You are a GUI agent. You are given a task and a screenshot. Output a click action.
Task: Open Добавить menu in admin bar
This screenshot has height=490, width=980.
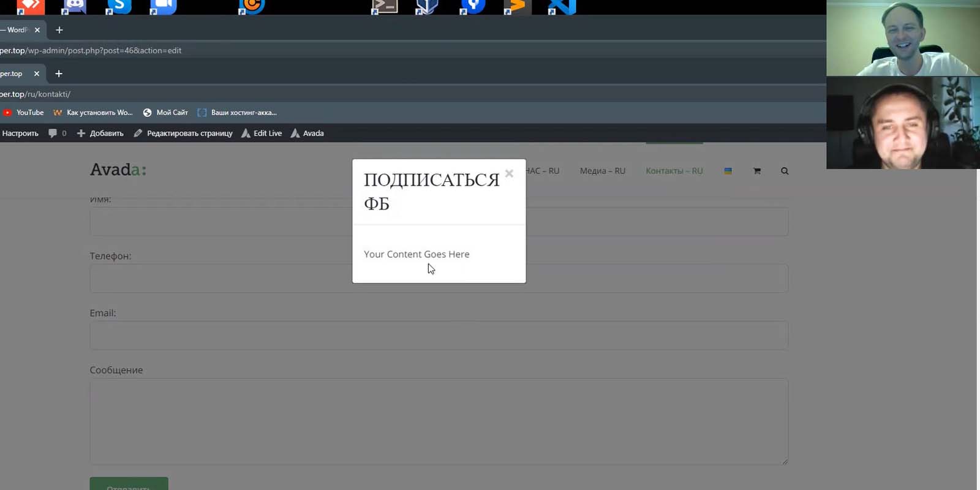[x=100, y=133]
